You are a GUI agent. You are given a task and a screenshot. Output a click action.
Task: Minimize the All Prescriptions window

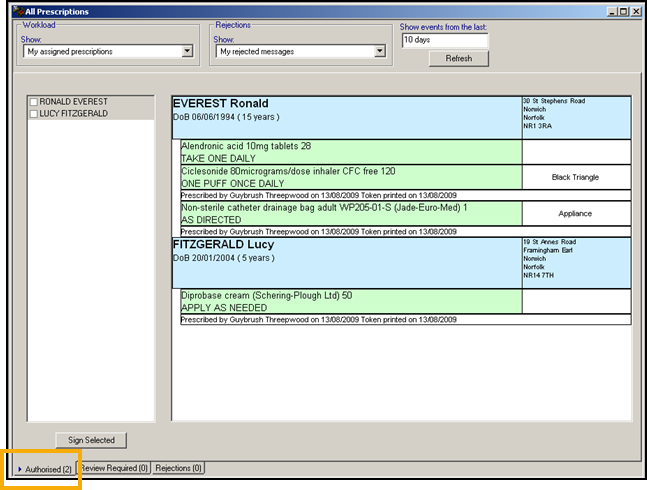click(607, 11)
